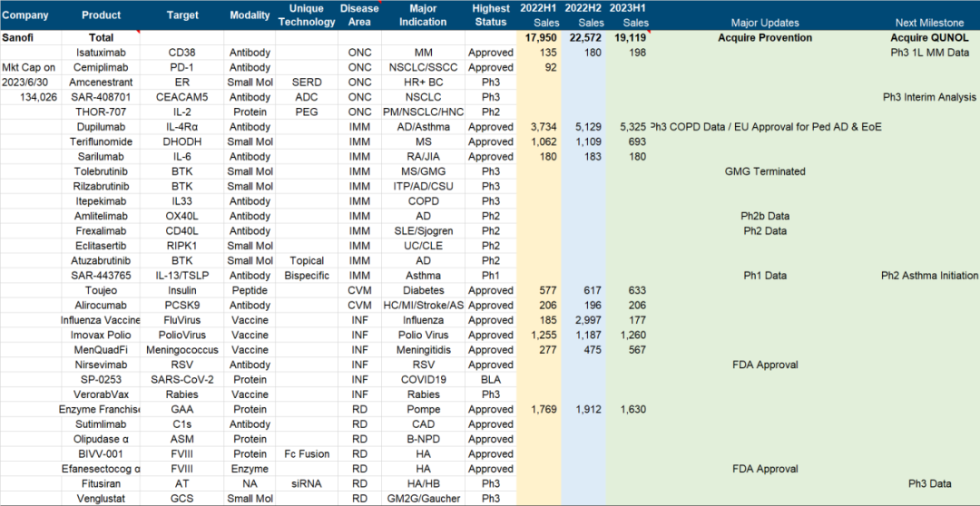Click the Rilzabrutinib cell
The width and height of the screenshot is (980, 506).
pyautogui.click(x=101, y=186)
